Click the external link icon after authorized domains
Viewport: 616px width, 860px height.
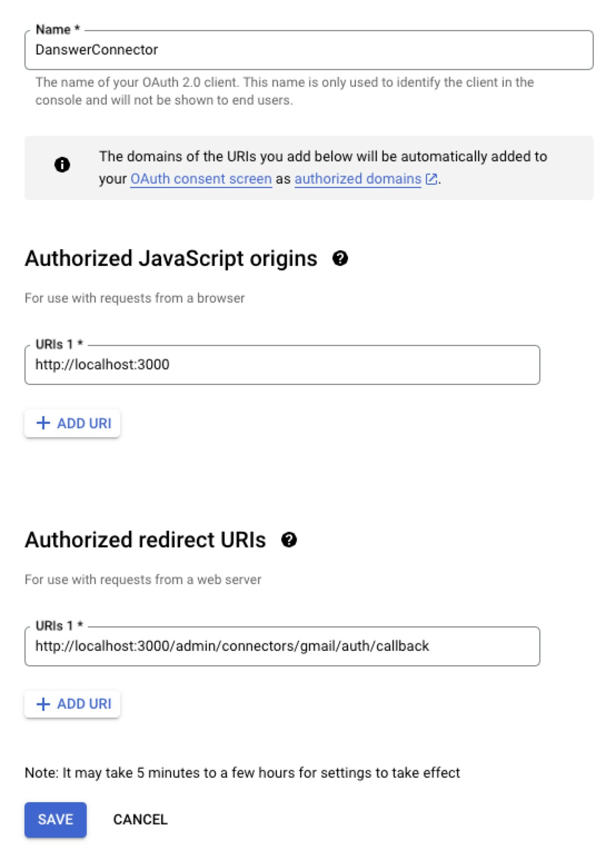coord(431,179)
